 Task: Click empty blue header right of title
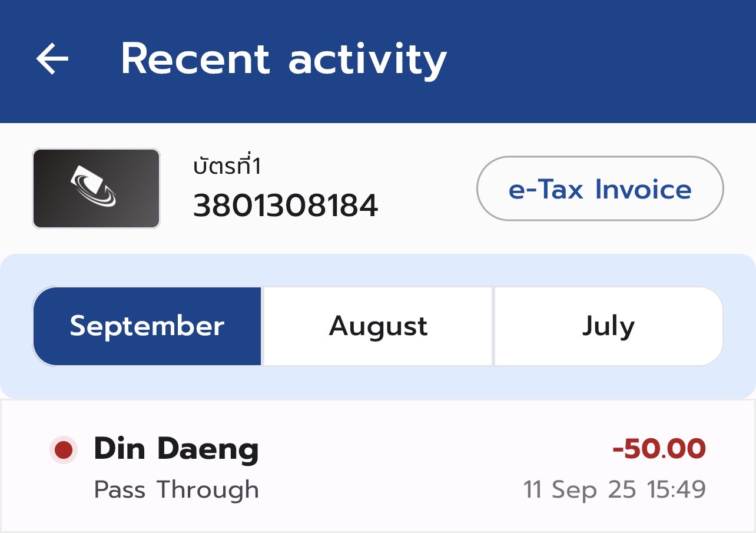601,59
